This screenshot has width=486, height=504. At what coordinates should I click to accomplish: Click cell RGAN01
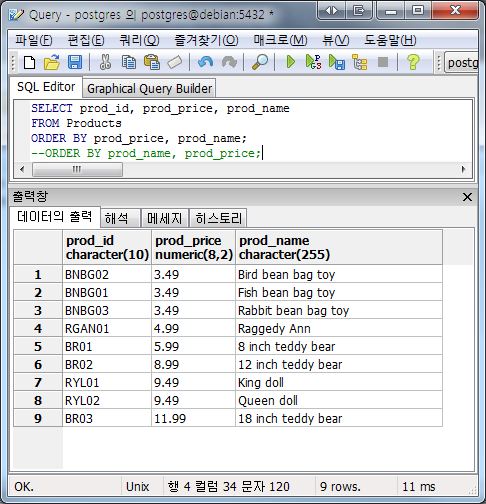(x=107, y=328)
